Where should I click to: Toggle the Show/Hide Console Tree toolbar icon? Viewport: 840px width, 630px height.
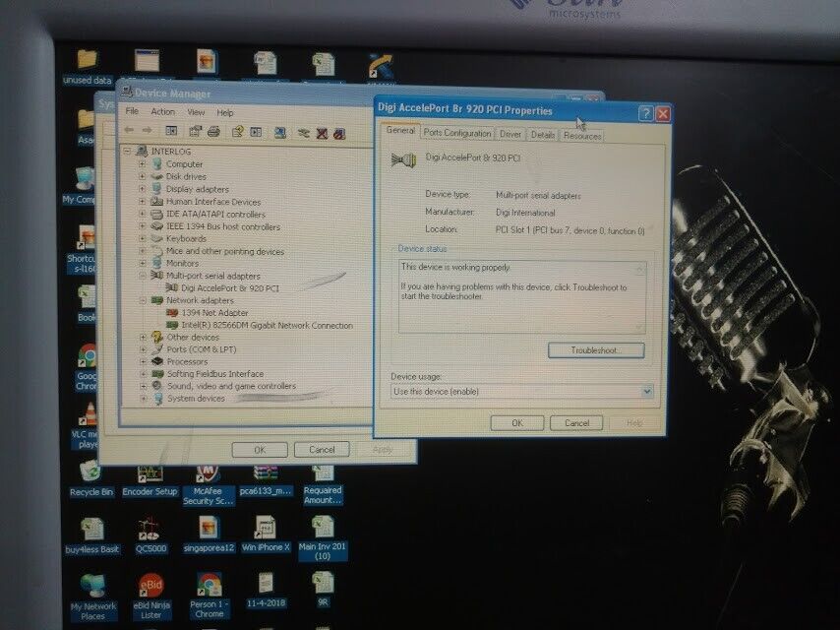click(171, 131)
